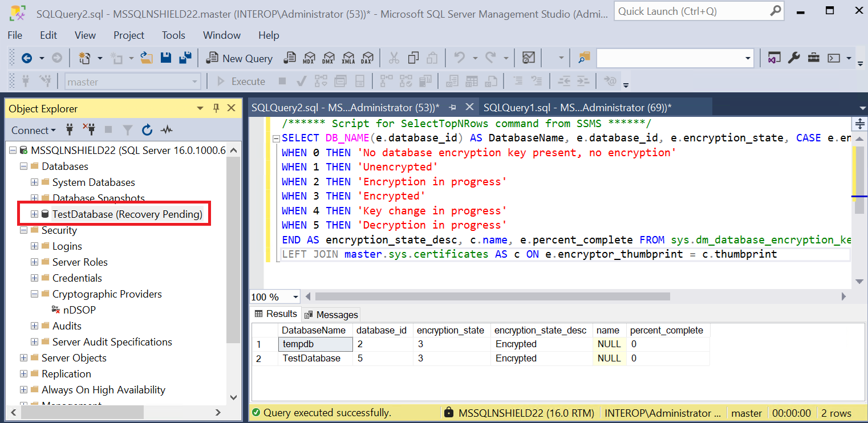The image size is (868, 423).
Task: Toggle auto-hide pin on Object Explorer
Action: pos(216,108)
